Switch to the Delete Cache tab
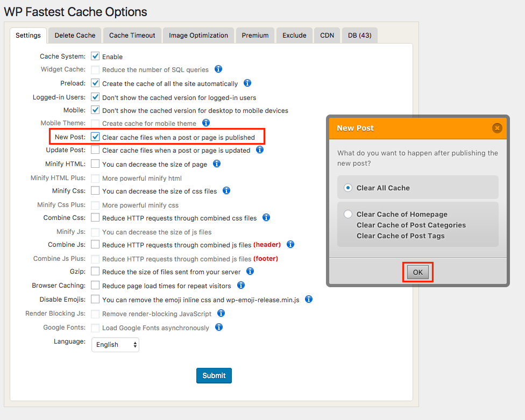This screenshot has height=420, width=525. (75, 35)
